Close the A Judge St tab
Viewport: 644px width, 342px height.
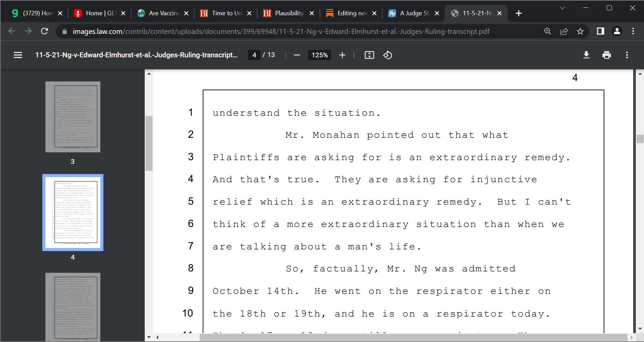[x=437, y=13]
